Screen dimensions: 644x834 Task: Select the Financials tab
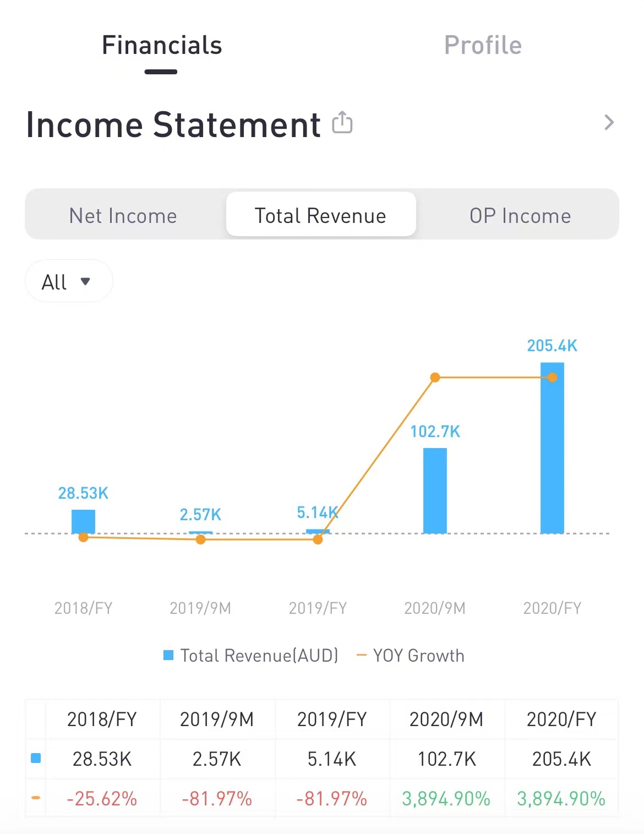click(162, 45)
